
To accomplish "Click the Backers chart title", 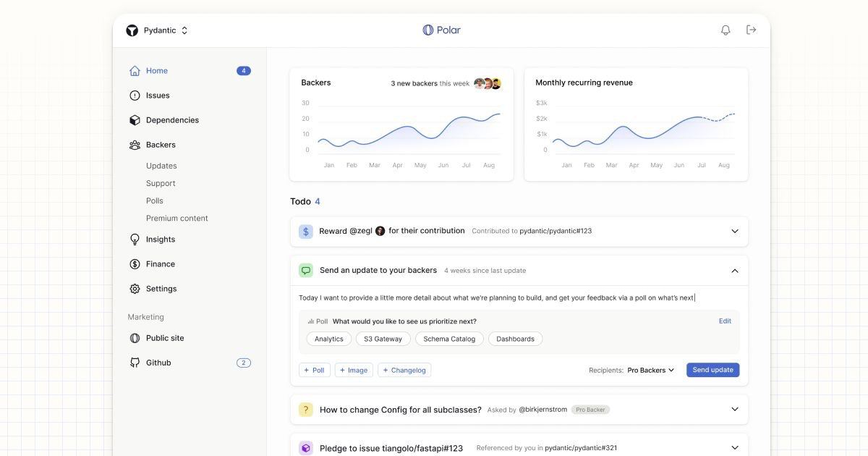I will (x=316, y=83).
